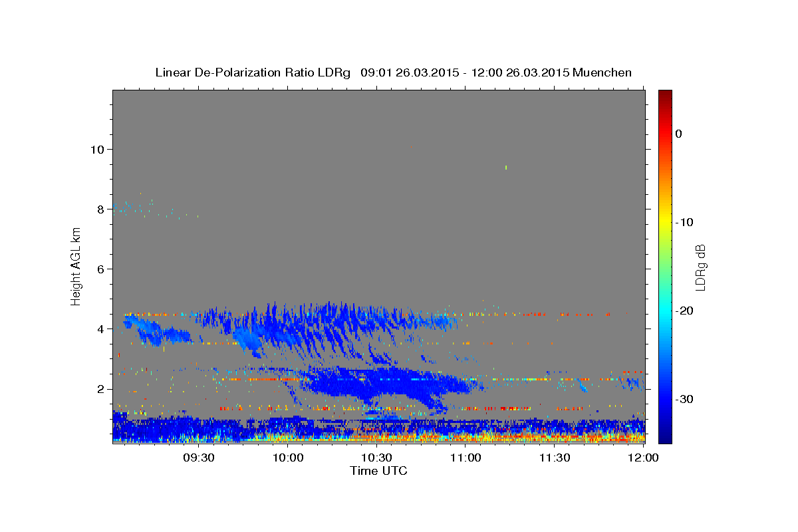This screenshot has width=798, height=532.
Task: Click the 'Time UTC' axis label
Action: tap(378, 471)
